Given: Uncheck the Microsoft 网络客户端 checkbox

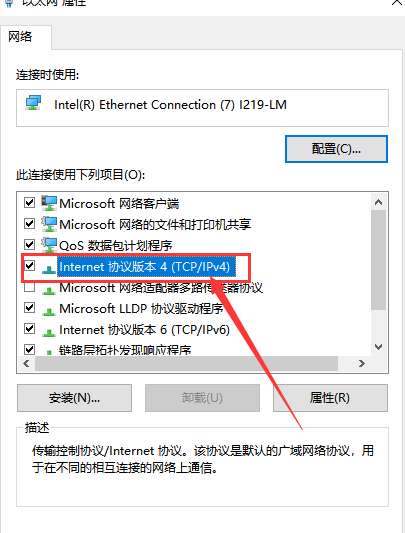Looking at the screenshot, I should (x=30, y=203).
